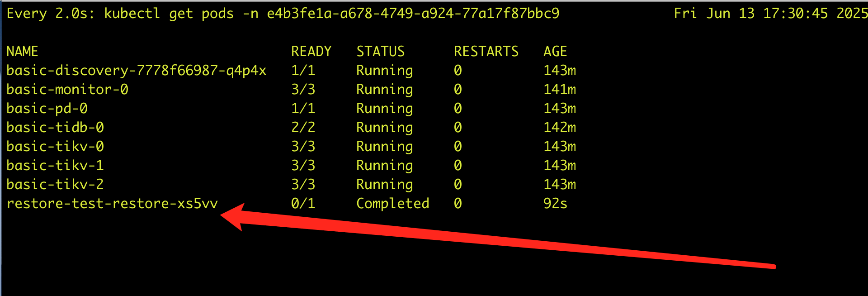Click the 2/2 ready value for basic-tidb-0

[x=303, y=128]
